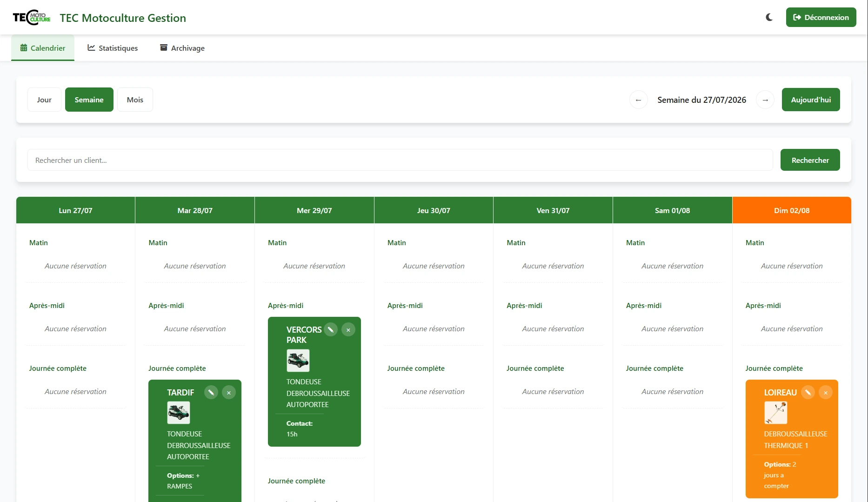Select the Mar 28/07 column header

(195, 210)
